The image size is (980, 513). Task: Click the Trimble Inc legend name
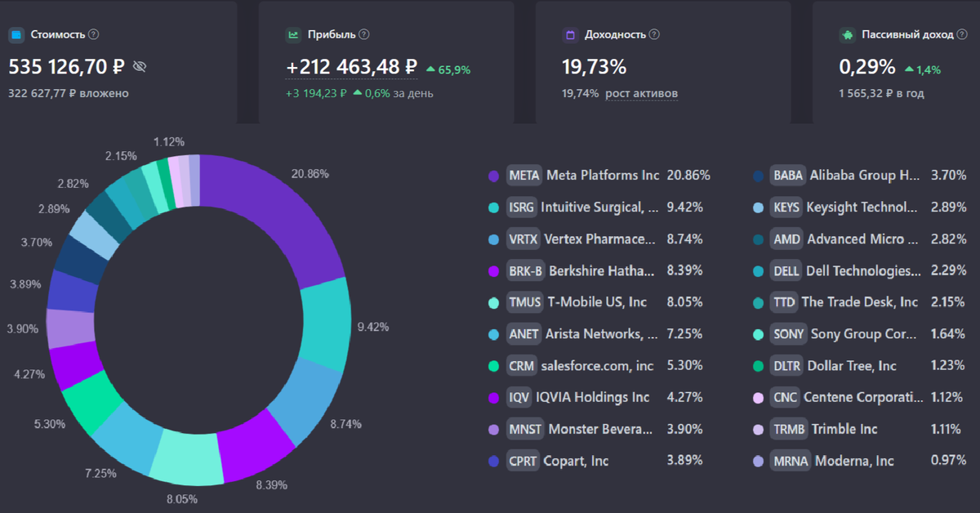click(844, 429)
